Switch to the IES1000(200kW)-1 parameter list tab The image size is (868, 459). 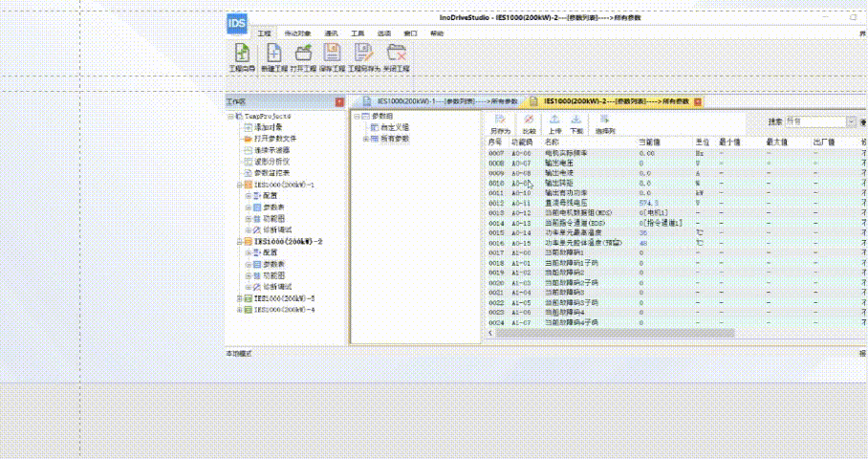tap(440, 101)
